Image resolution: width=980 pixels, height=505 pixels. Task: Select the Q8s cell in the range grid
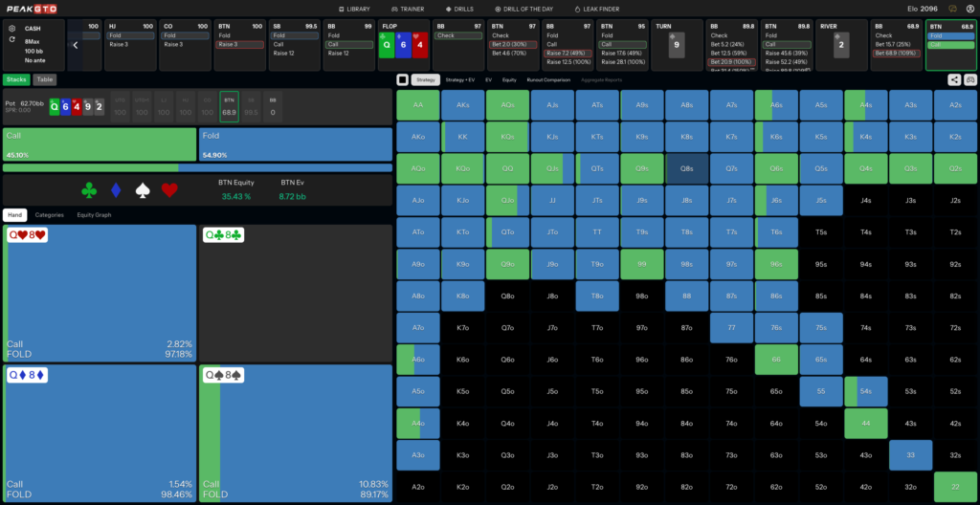tap(686, 168)
